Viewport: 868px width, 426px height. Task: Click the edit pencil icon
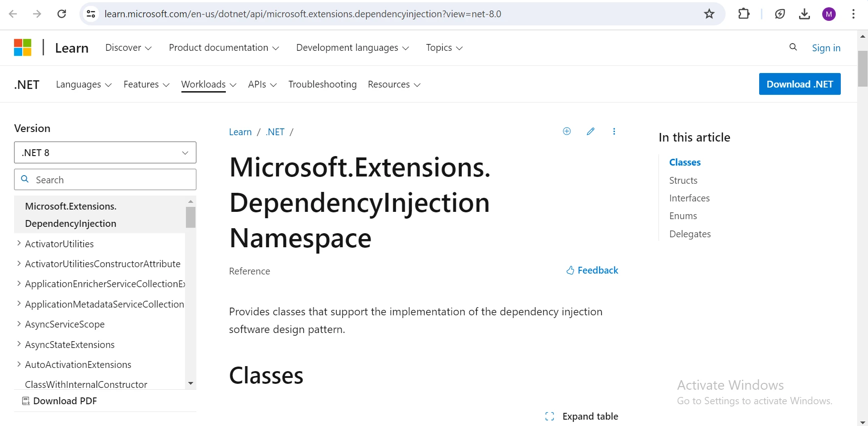tap(590, 131)
